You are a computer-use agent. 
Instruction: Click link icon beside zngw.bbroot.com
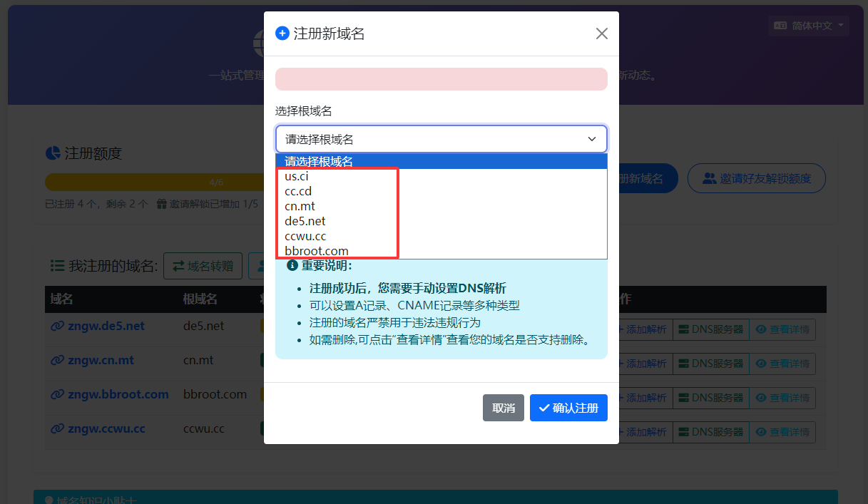[x=57, y=394]
